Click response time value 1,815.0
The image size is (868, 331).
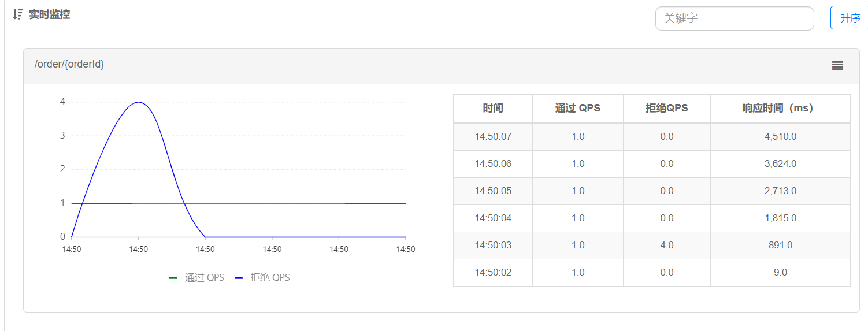pyautogui.click(x=780, y=218)
